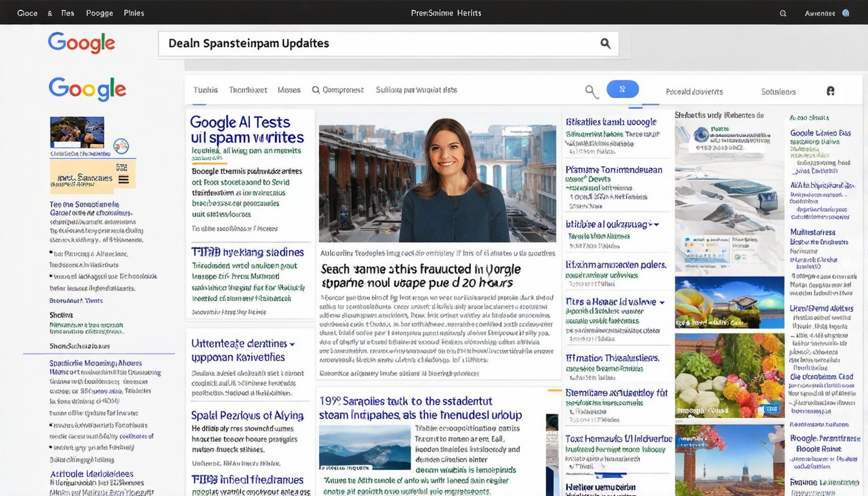Click the 'Pceald couwerits' toolbar link
This screenshot has height=496, width=868.
click(694, 92)
